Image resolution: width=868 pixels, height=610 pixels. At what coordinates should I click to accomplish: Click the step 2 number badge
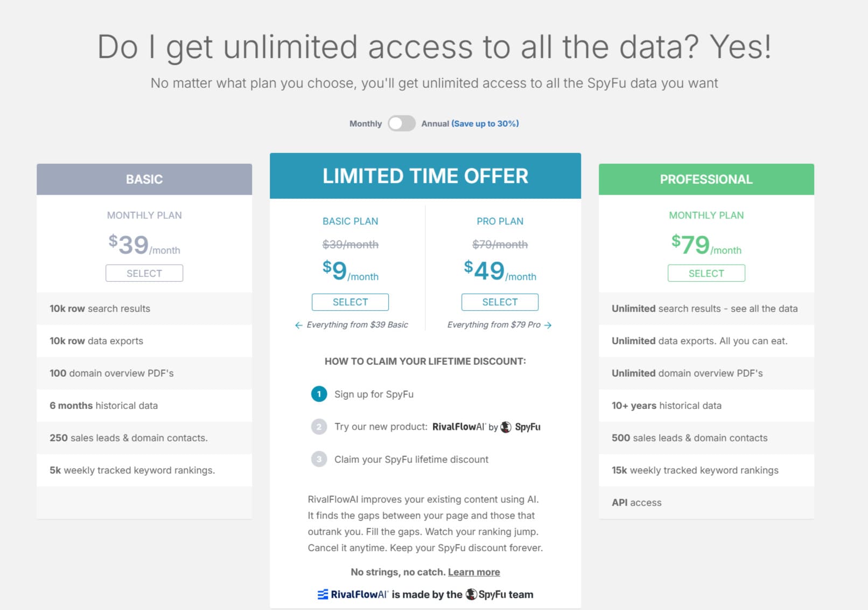click(x=319, y=427)
